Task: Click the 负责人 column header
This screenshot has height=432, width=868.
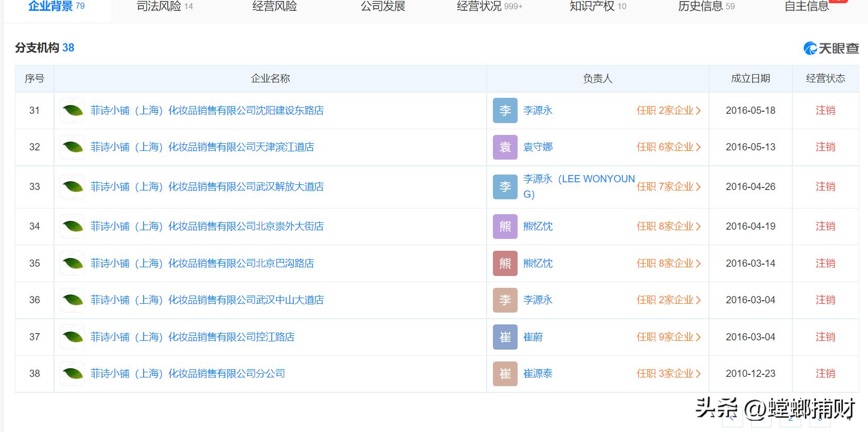Action: coord(597,78)
